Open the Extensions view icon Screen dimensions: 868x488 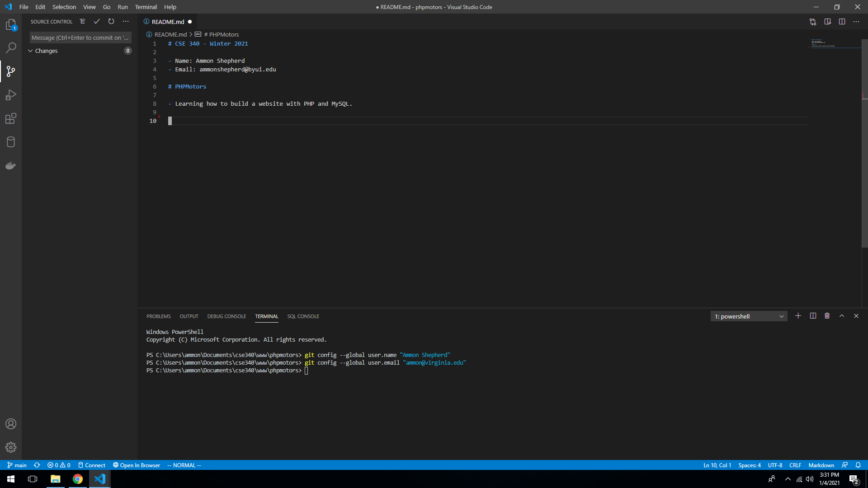pyautogui.click(x=11, y=118)
